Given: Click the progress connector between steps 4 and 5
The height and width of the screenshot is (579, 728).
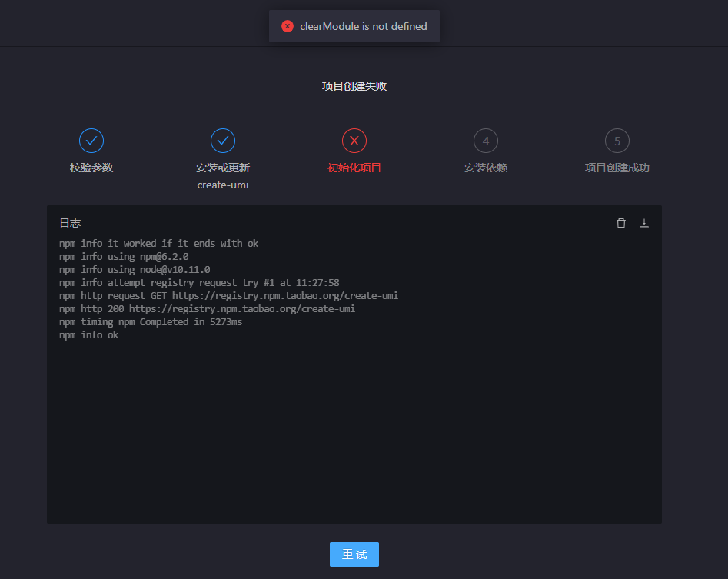Looking at the screenshot, I should click(x=551, y=141).
